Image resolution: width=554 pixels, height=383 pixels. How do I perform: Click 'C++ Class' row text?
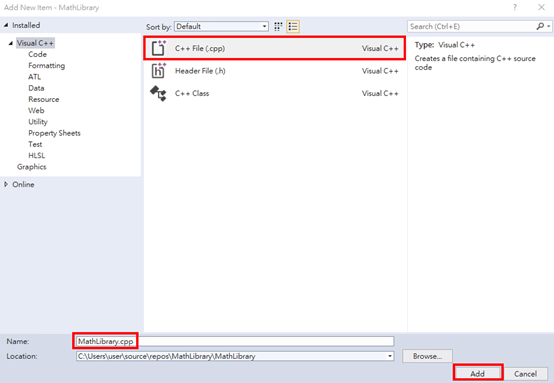(192, 94)
